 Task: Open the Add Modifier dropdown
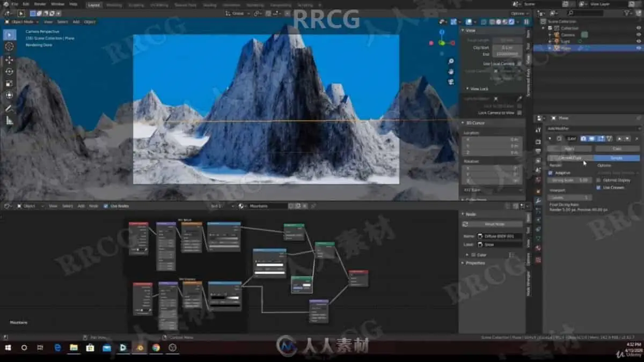coord(593,129)
